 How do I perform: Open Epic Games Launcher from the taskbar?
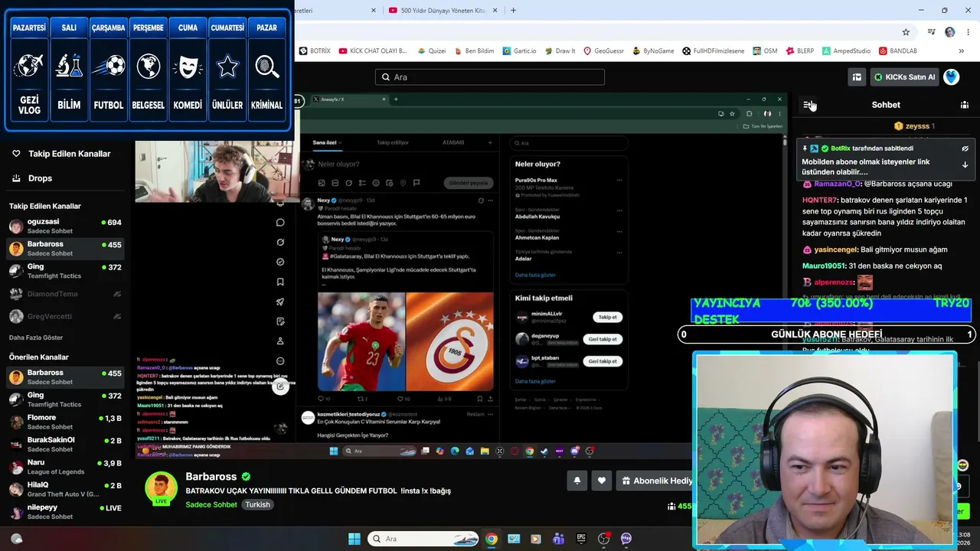pos(581,539)
